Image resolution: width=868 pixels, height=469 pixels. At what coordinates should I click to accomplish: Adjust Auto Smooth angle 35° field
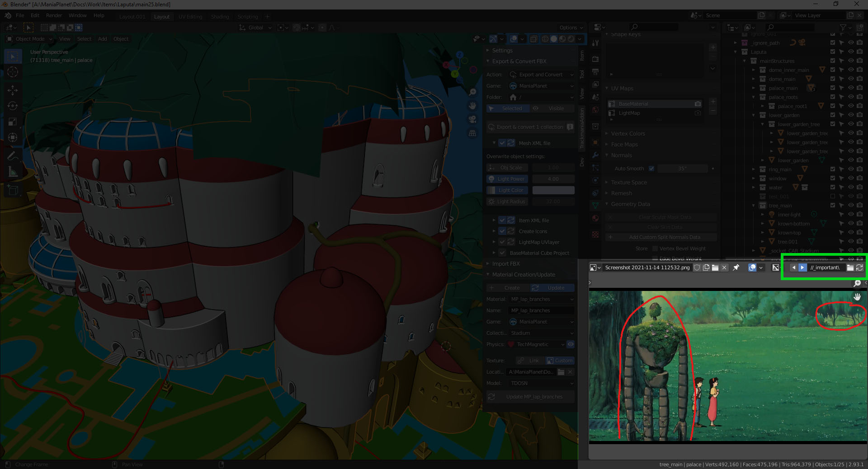point(682,169)
